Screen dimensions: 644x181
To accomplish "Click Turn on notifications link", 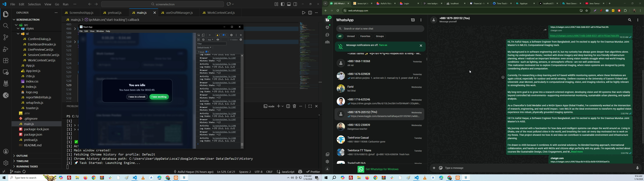I will tap(383, 45).
